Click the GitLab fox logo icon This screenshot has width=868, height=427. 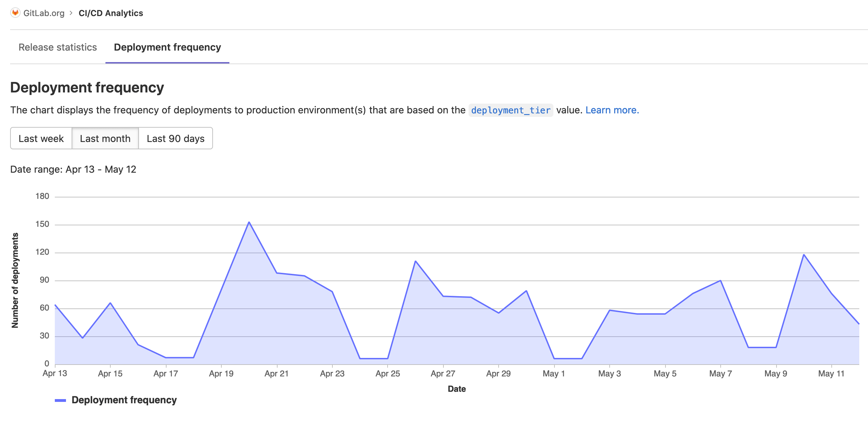tap(15, 13)
